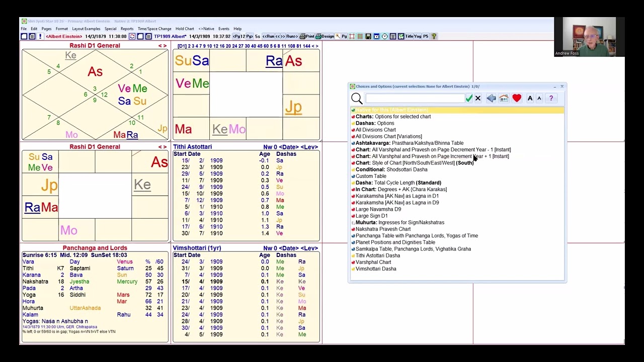Click first blank page icon on toolbar
Screen dimensions: 644x362
point(24,36)
